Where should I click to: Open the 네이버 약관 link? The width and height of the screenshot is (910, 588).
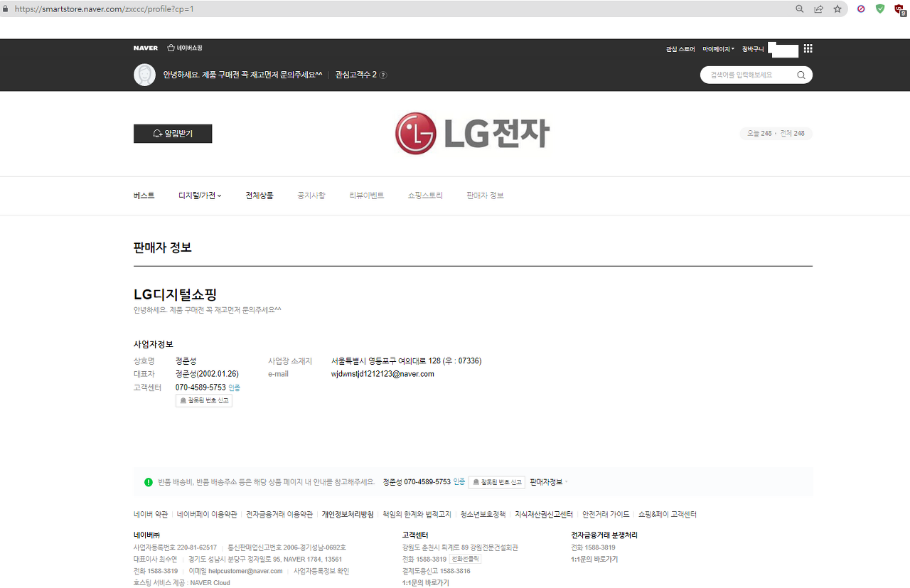[x=151, y=514]
